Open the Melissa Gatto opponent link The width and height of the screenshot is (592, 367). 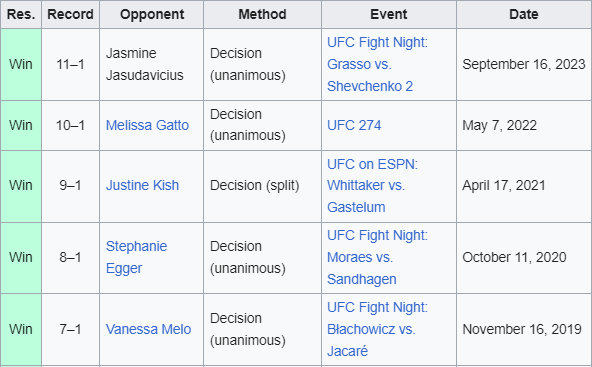tap(147, 125)
